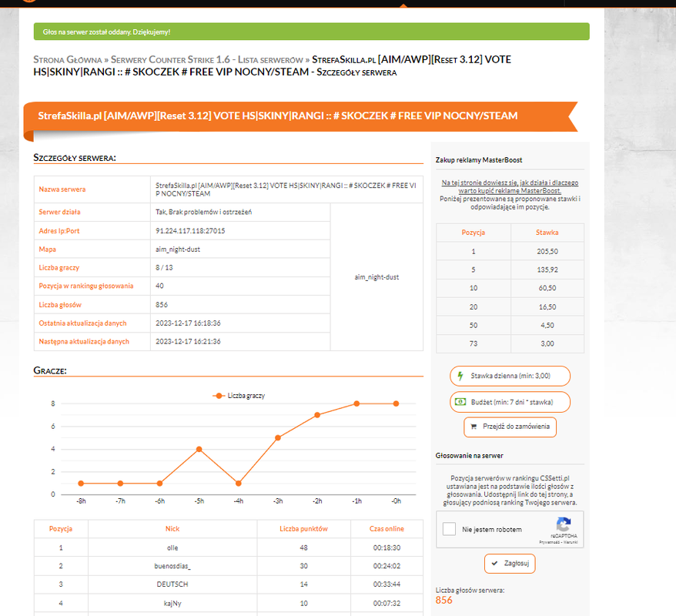Click the 'Czas online' column header
This screenshot has height=616, width=676.
pos(387,528)
